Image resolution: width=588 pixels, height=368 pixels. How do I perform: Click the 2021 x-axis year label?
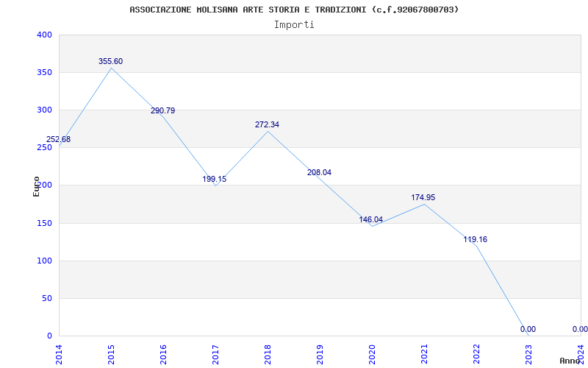click(424, 355)
